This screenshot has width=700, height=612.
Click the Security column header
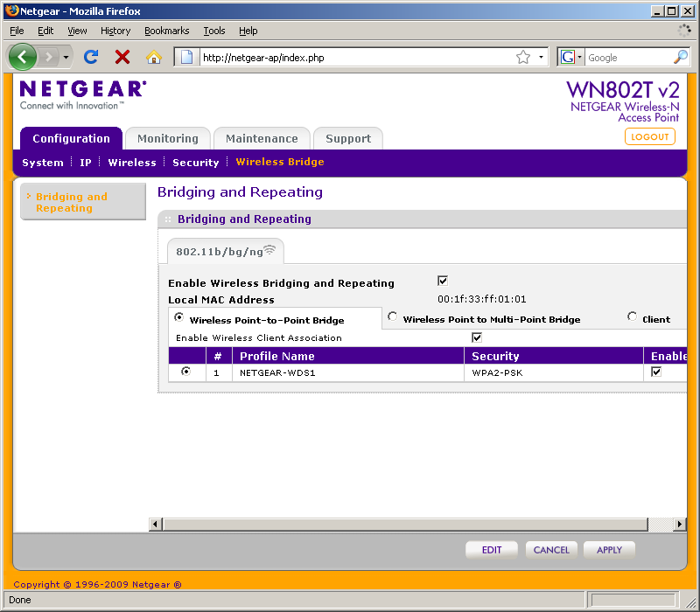[554, 356]
